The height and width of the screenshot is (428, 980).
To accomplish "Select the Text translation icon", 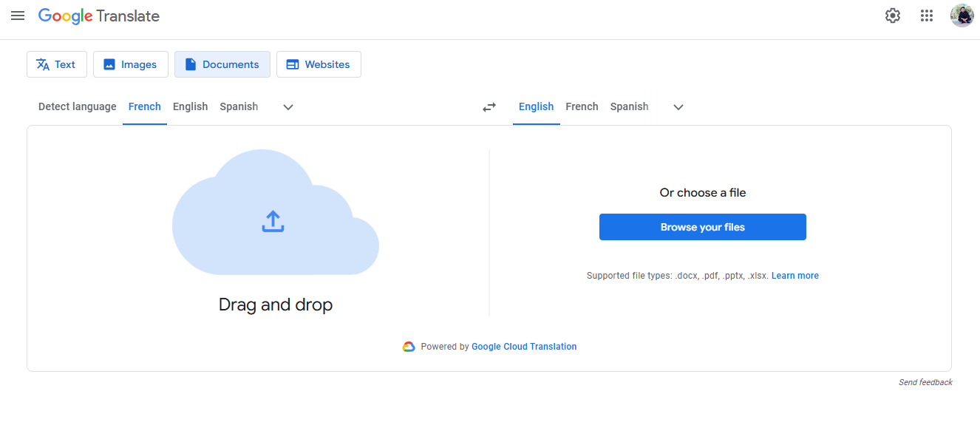I will [44, 64].
